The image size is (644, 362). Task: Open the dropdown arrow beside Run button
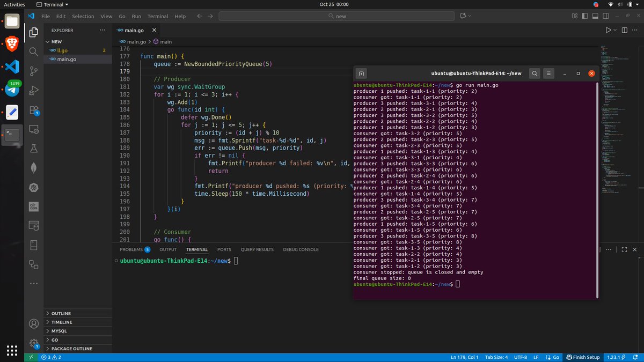[615, 31]
